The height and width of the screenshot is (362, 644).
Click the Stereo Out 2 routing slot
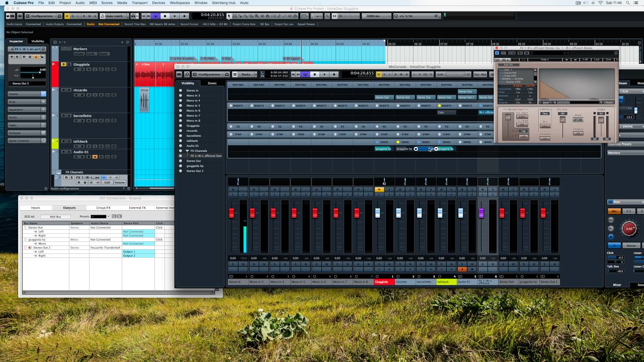467,97
